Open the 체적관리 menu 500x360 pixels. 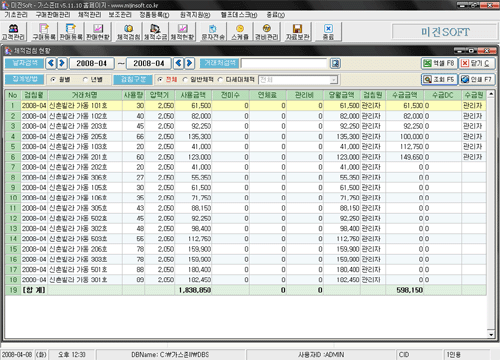pyautogui.click(x=90, y=15)
